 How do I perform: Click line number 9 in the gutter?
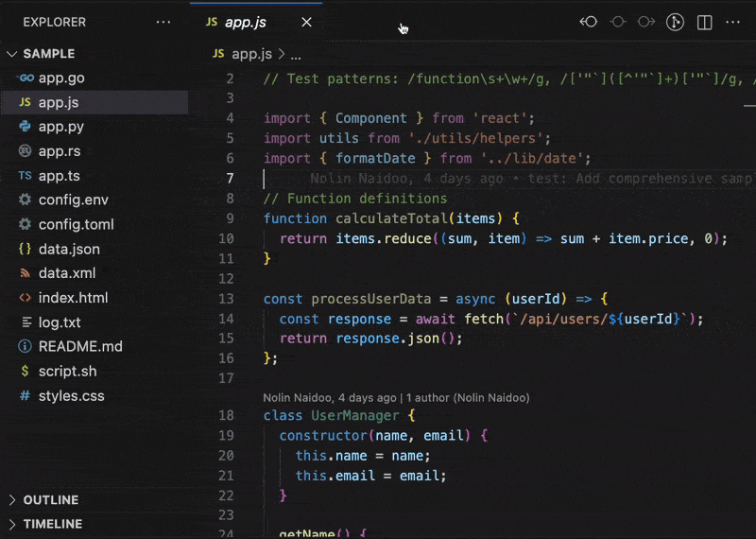coord(230,218)
